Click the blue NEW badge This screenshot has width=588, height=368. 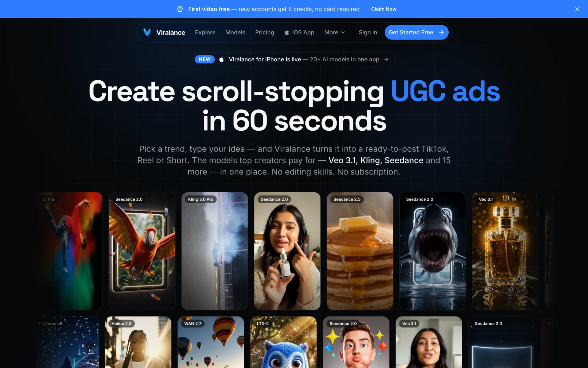(x=205, y=59)
